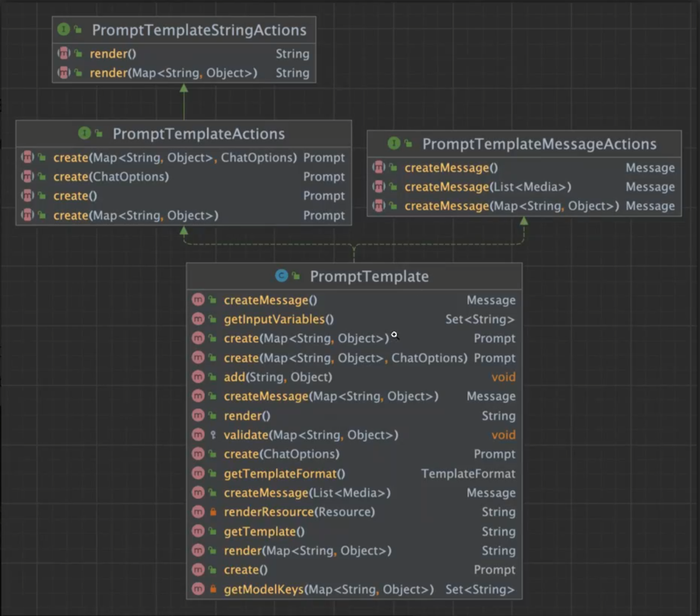Click the void return type of add method
Image resolution: width=700 pixels, height=616 pixels.
coord(503,377)
